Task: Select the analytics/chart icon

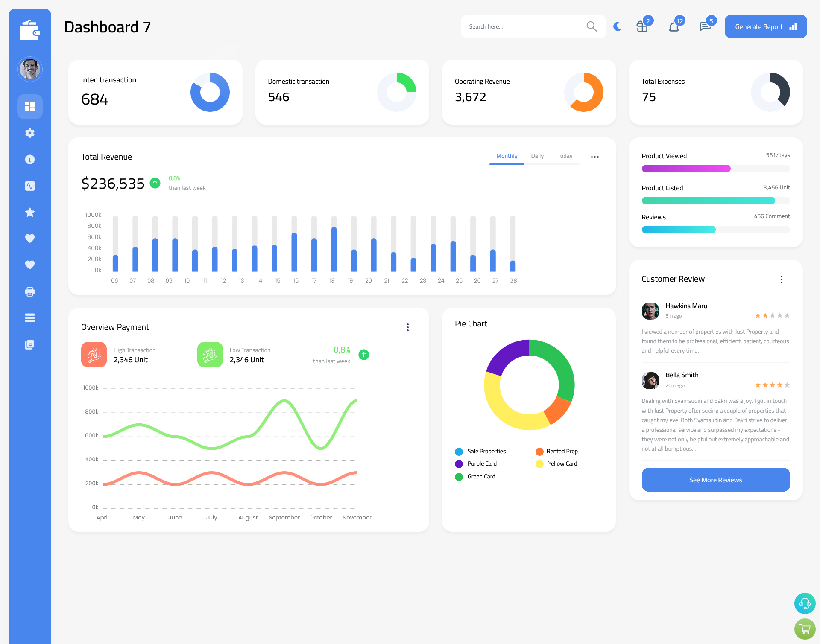Action: (x=30, y=186)
